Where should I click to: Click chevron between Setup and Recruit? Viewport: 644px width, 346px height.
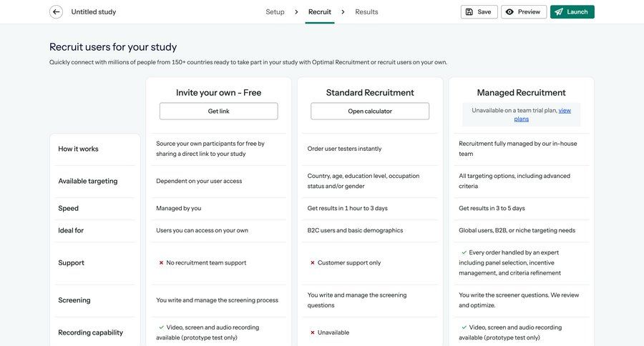(296, 12)
